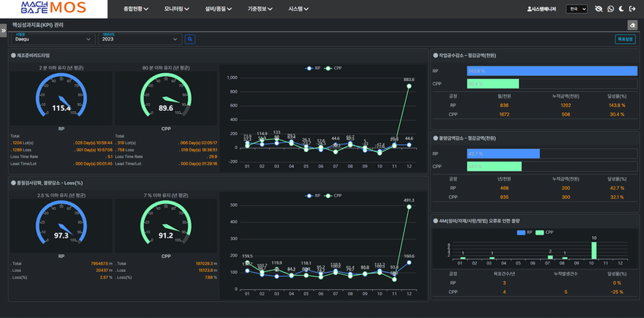Open the WhatsApp chat icon
The width and height of the screenshot is (644, 318).
pyautogui.click(x=610, y=9)
